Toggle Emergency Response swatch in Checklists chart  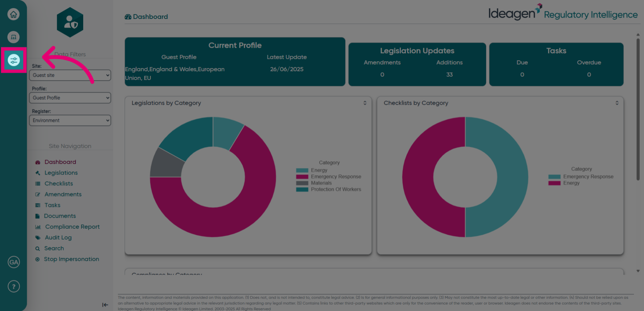[x=554, y=177]
